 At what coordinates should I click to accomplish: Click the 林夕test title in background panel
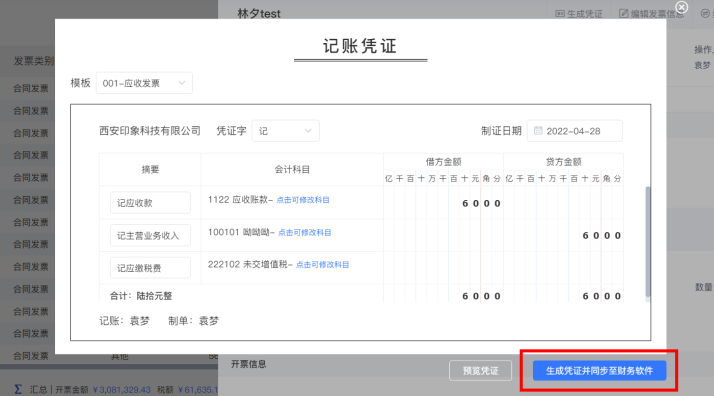click(x=259, y=14)
